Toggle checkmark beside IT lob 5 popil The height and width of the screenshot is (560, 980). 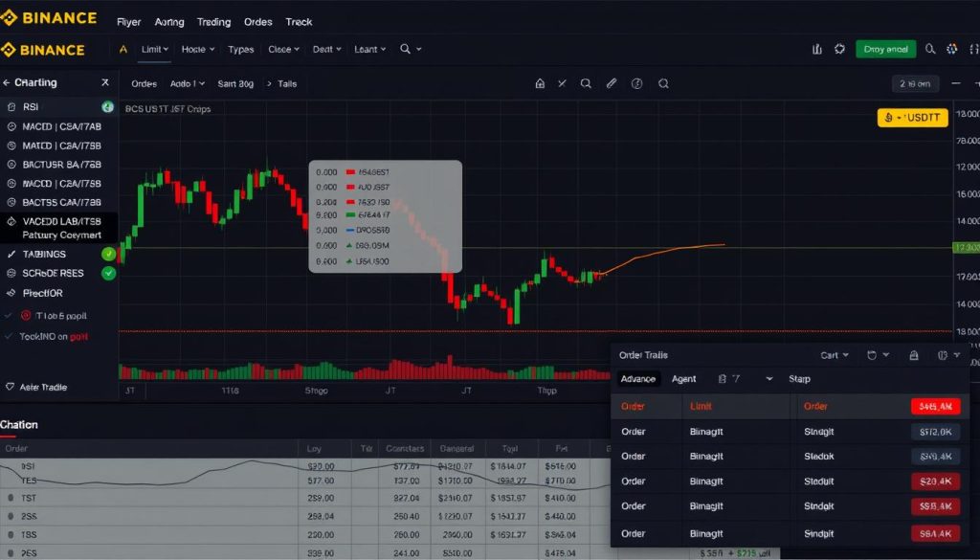[8, 316]
